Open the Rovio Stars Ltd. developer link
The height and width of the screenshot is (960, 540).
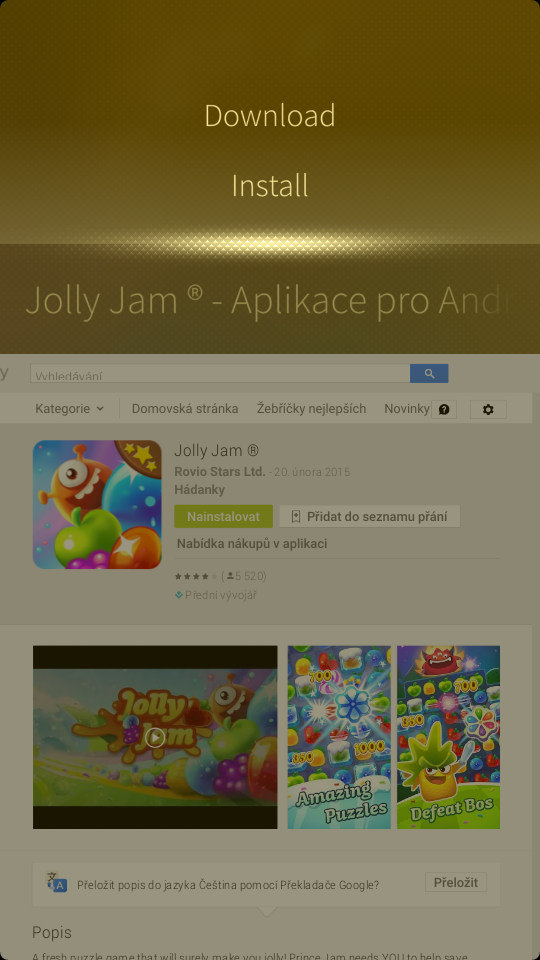220,472
